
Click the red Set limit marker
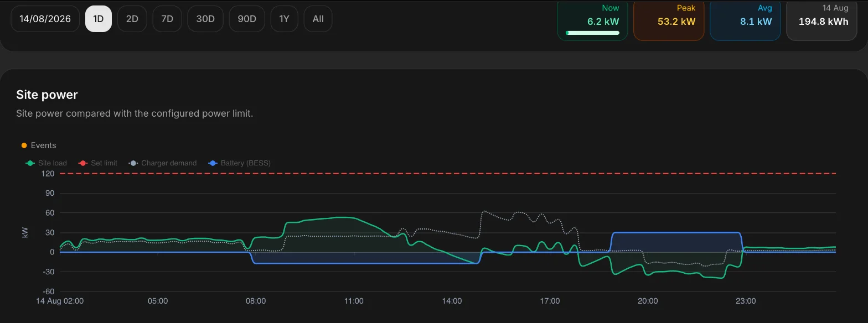tap(83, 163)
